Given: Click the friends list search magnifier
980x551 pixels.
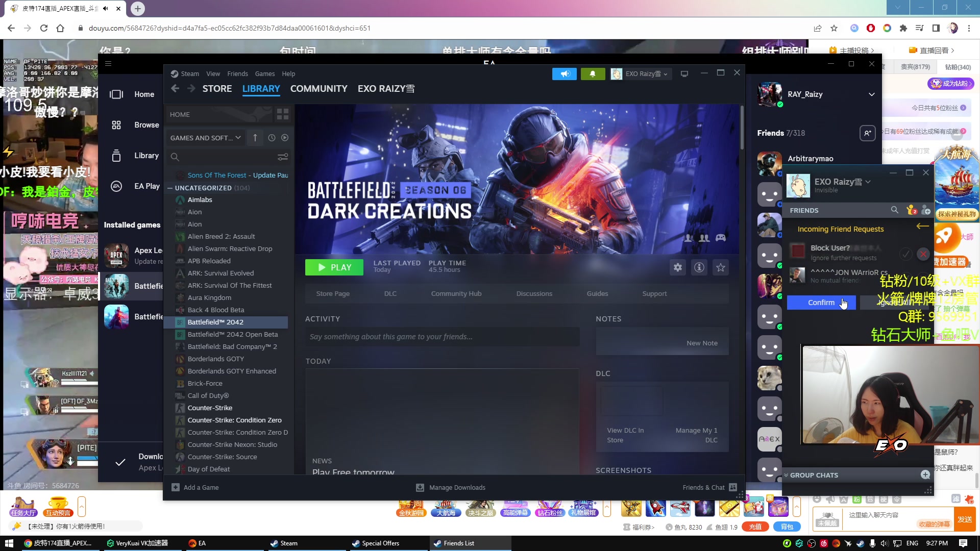Looking at the screenshot, I should pyautogui.click(x=894, y=210).
